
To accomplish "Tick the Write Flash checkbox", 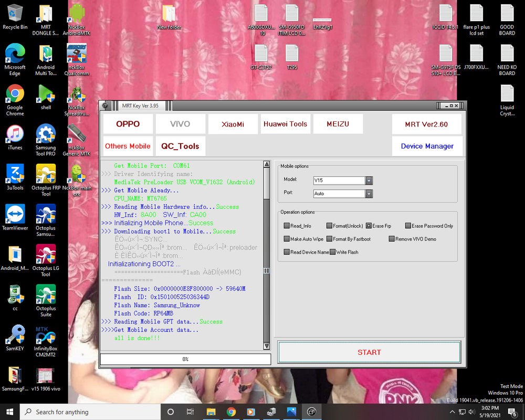I will tap(332, 252).
